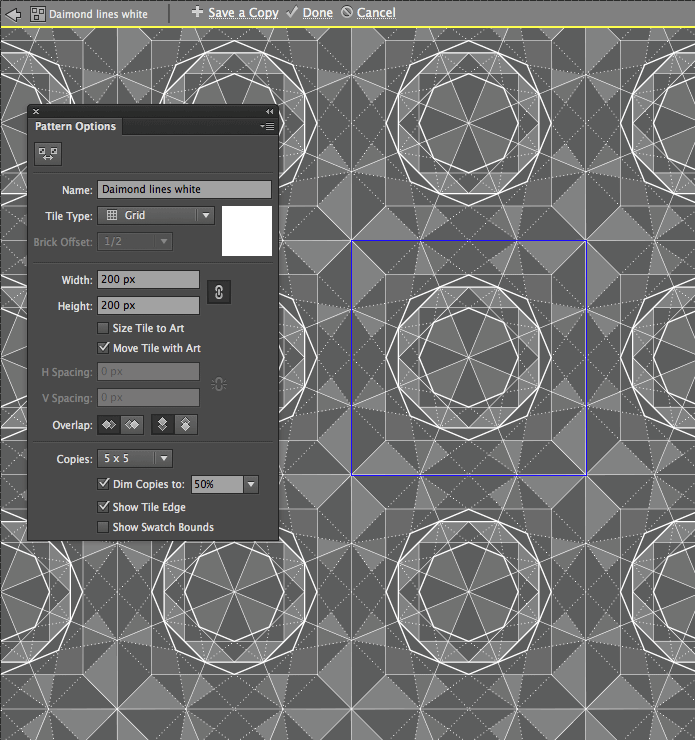Select the Pattern Options tab

click(x=75, y=127)
